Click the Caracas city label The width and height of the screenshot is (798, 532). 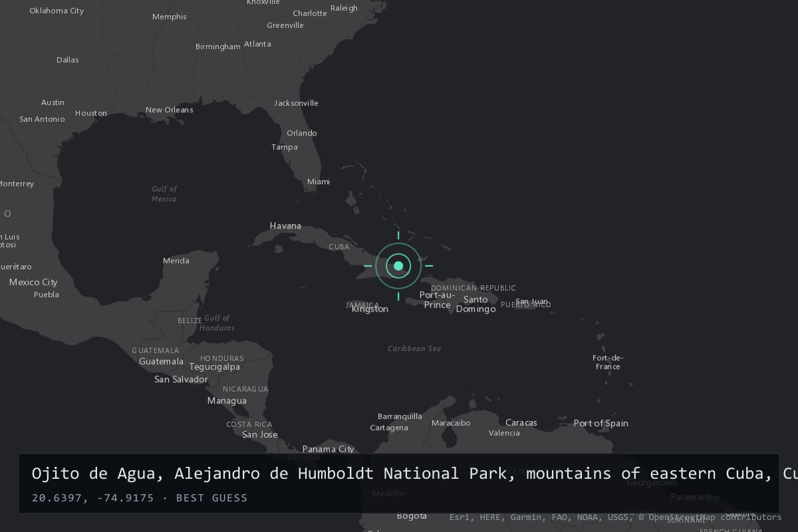[521, 423]
